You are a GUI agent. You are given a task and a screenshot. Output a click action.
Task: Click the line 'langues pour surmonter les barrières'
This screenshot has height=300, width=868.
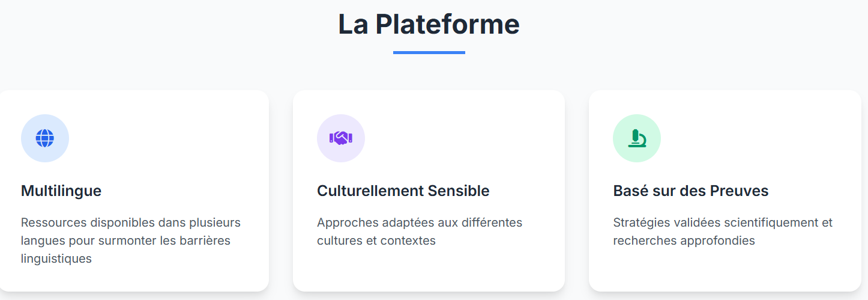pyautogui.click(x=125, y=240)
